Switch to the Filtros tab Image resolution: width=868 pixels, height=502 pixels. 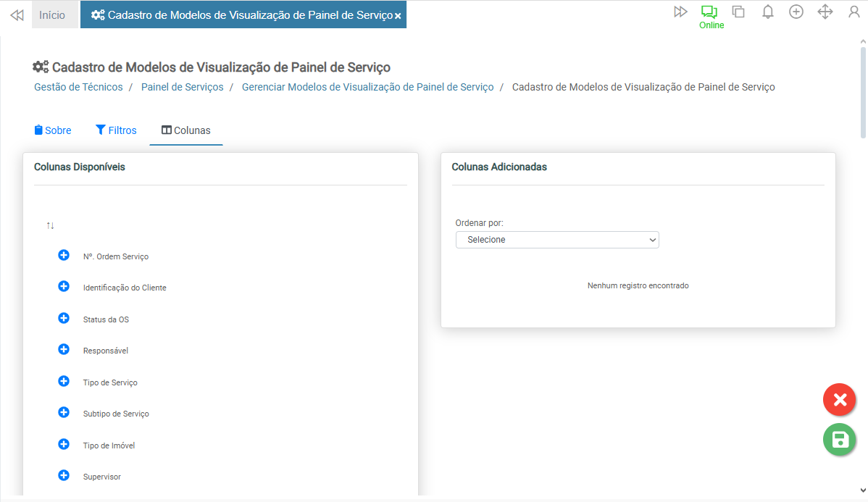116,130
